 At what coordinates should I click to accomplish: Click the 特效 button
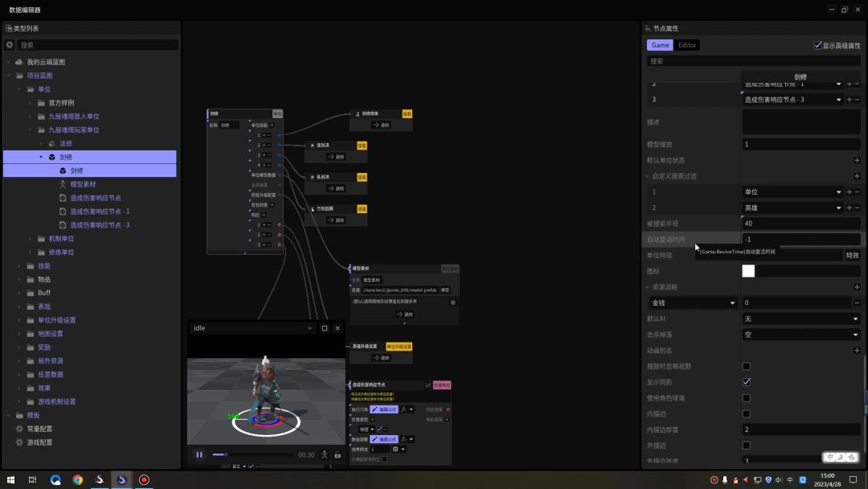(x=852, y=256)
